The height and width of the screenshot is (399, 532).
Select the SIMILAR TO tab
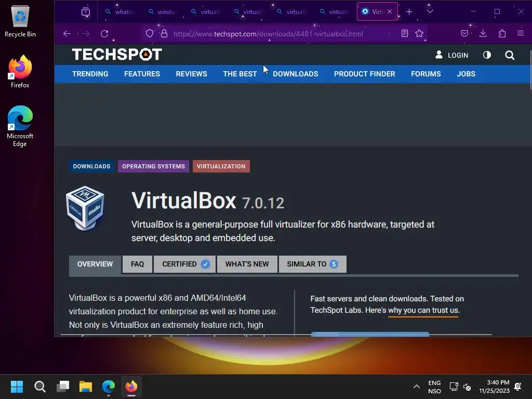click(312, 264)
